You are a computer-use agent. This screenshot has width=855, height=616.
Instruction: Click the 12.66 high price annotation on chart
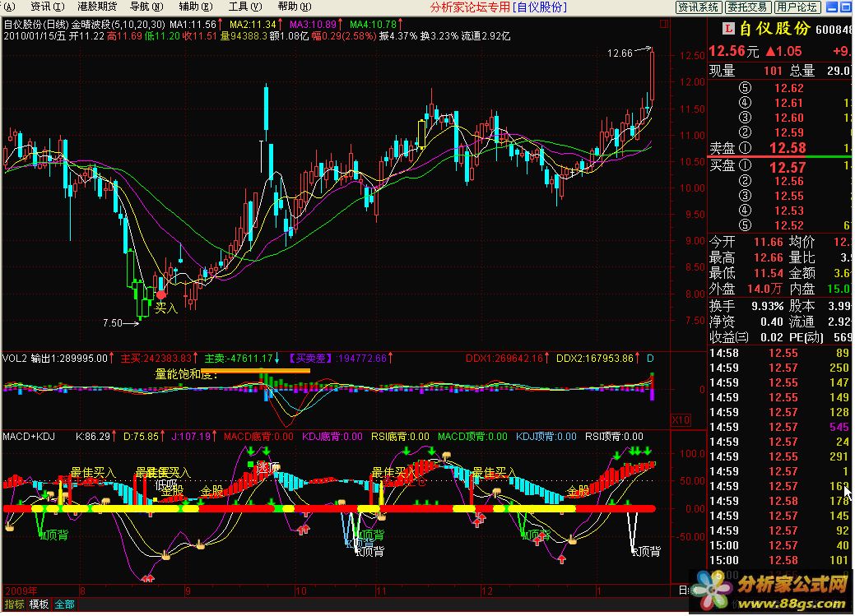[x=620, y=53]
